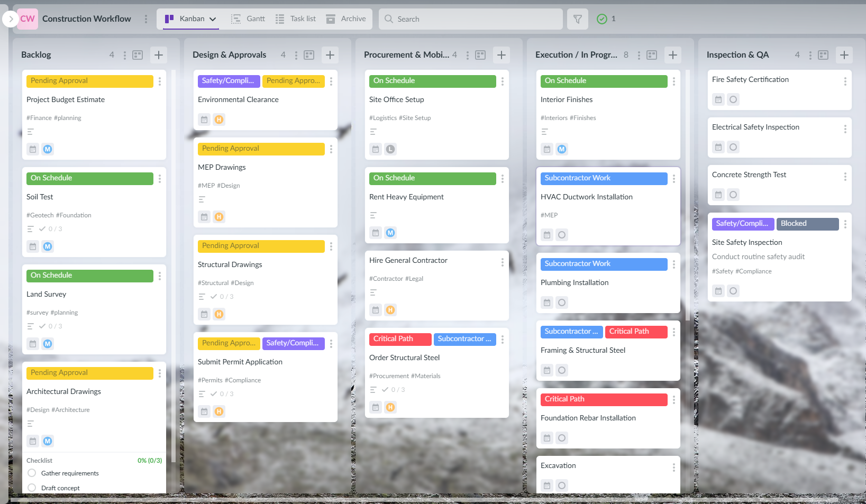Image resolution: width=866 pixels, height=504 pixels.
Task: Mark the Excavation card complete via its circle
Action: [x=562, y=485]
